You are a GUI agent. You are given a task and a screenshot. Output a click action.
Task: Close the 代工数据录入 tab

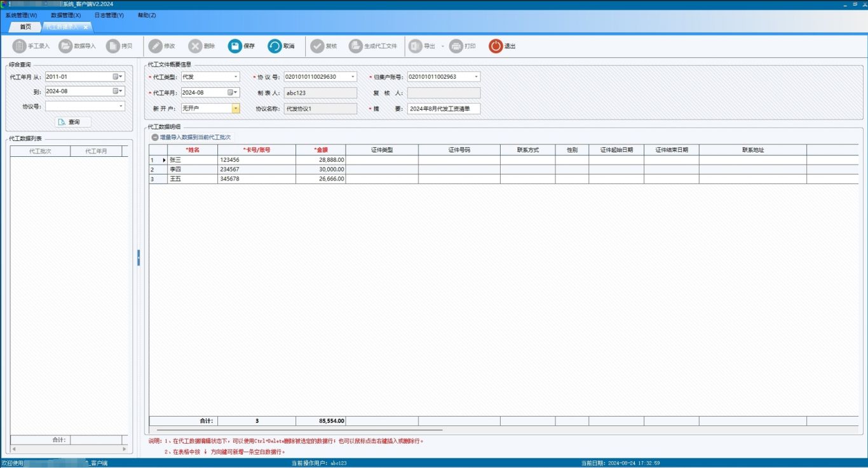86,27
